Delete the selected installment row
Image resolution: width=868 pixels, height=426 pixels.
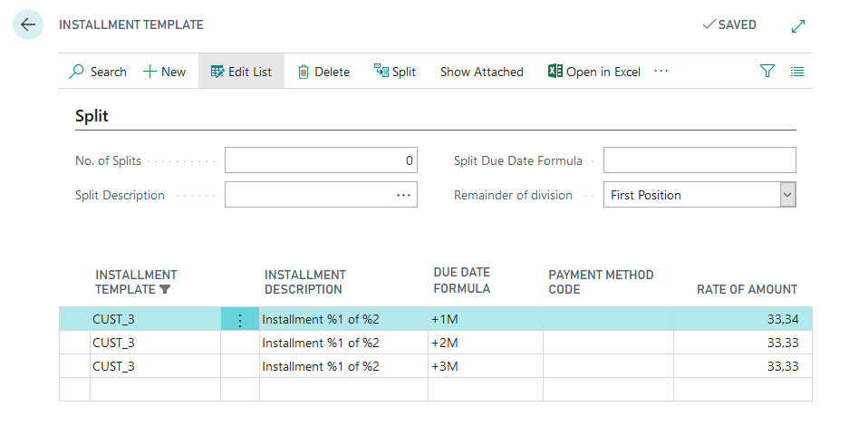click(323, 72)
